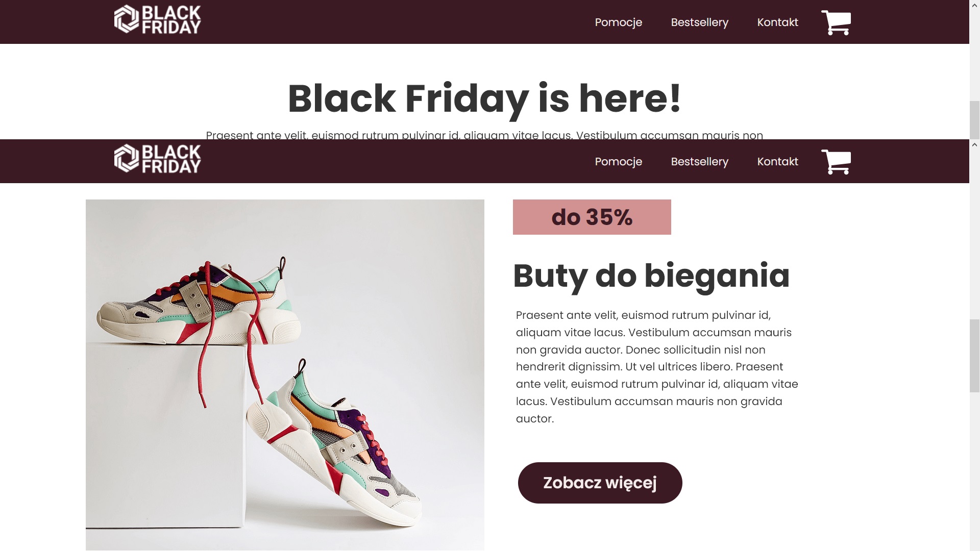Click the running sneakers product image

pos(285,375)
